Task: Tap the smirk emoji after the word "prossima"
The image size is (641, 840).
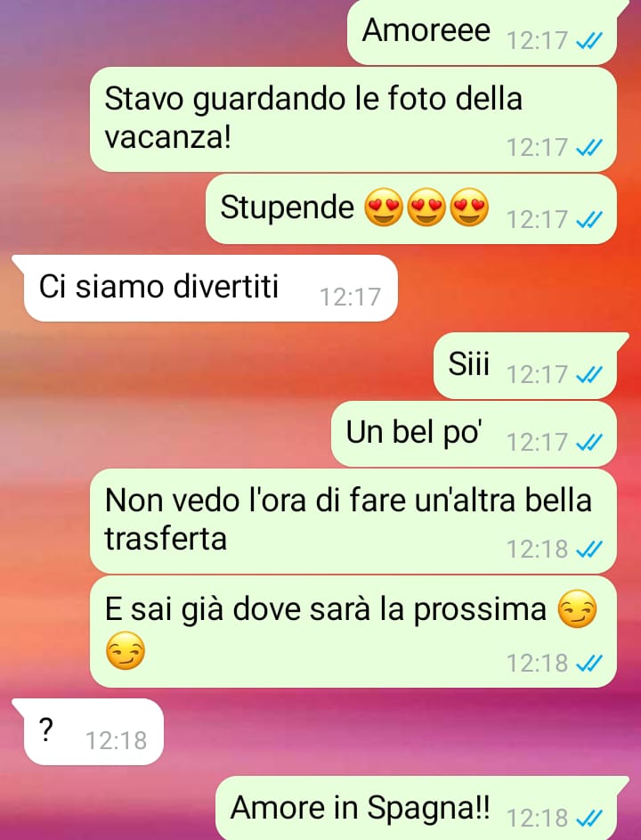Action: click(x=577, y=609)
